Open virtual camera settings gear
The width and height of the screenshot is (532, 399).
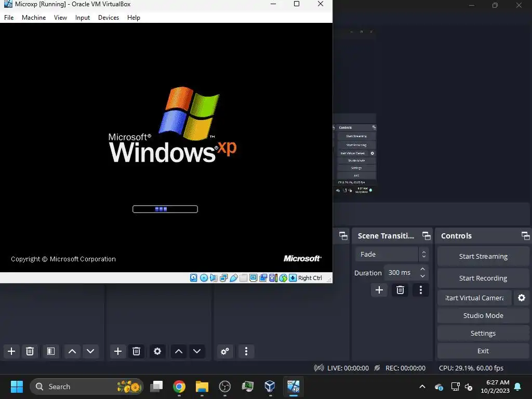pos(522,298)
